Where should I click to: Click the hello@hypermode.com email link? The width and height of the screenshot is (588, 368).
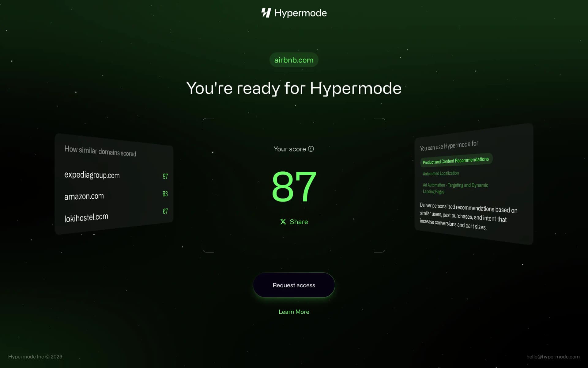553,357
